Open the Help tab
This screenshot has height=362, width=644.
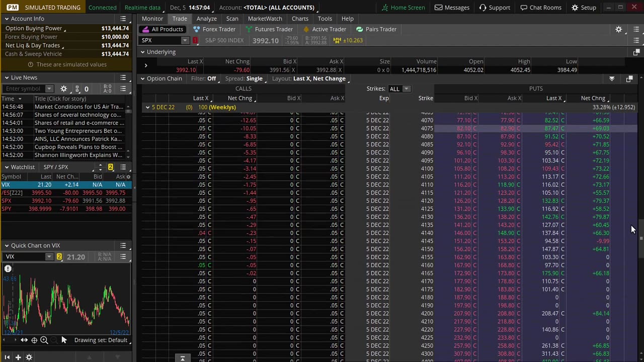click(x=348, y=19)
